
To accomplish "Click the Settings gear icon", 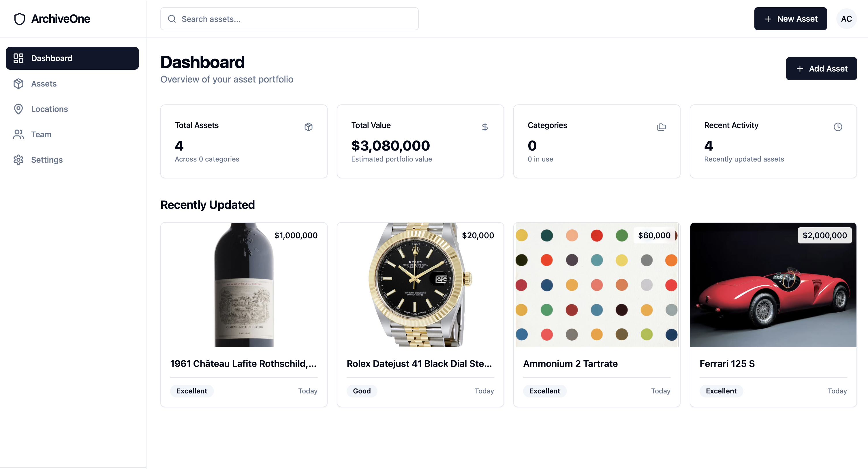I will point(18,160).
